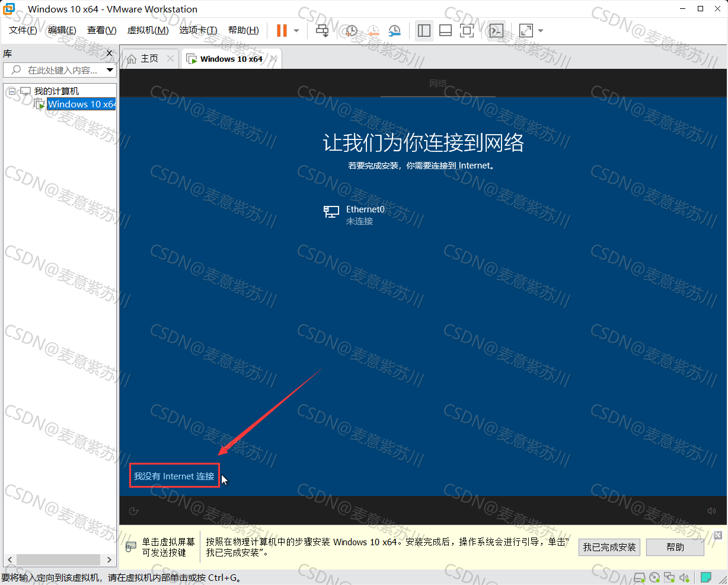Open the 查看(V) menu

click(102, 30)
